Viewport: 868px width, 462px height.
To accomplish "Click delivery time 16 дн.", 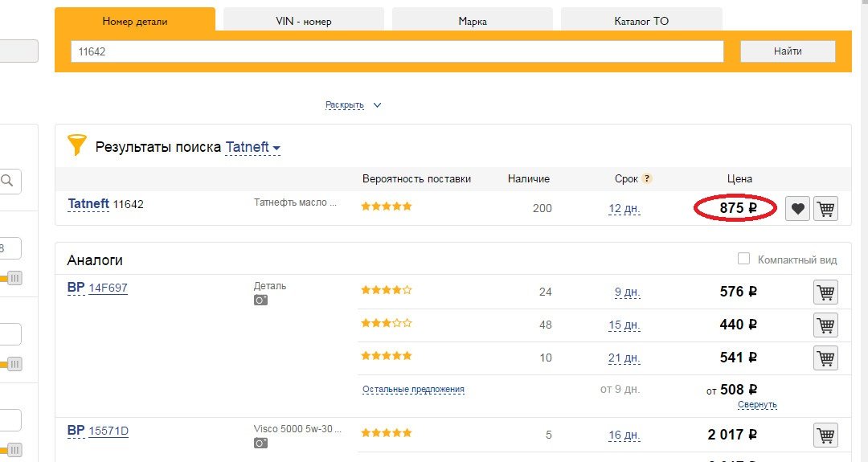I will pos(624,435).
